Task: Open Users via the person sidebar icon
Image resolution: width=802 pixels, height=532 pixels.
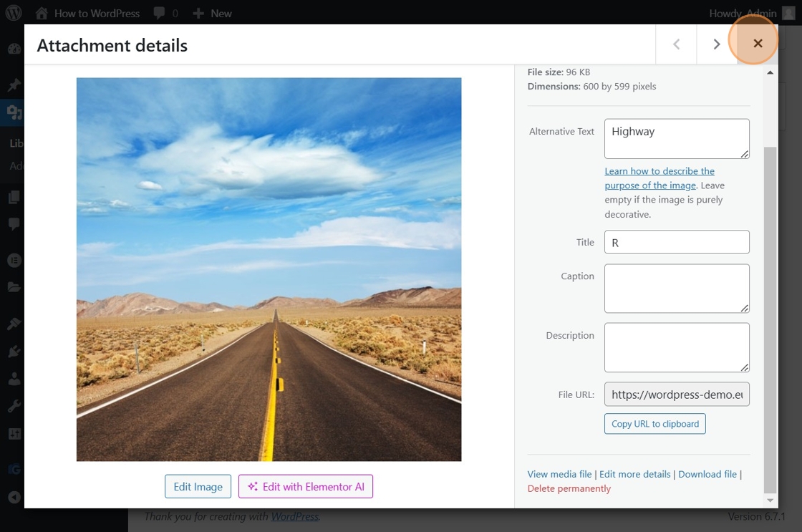Action: pyautogui.click(x=14, y=379)
